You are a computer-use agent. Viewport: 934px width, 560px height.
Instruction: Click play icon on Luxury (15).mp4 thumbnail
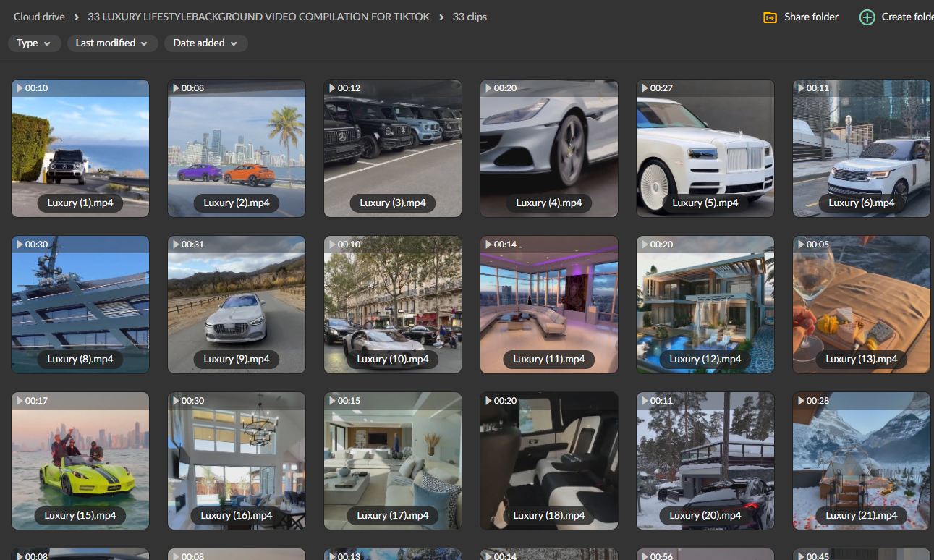(19, 401)
